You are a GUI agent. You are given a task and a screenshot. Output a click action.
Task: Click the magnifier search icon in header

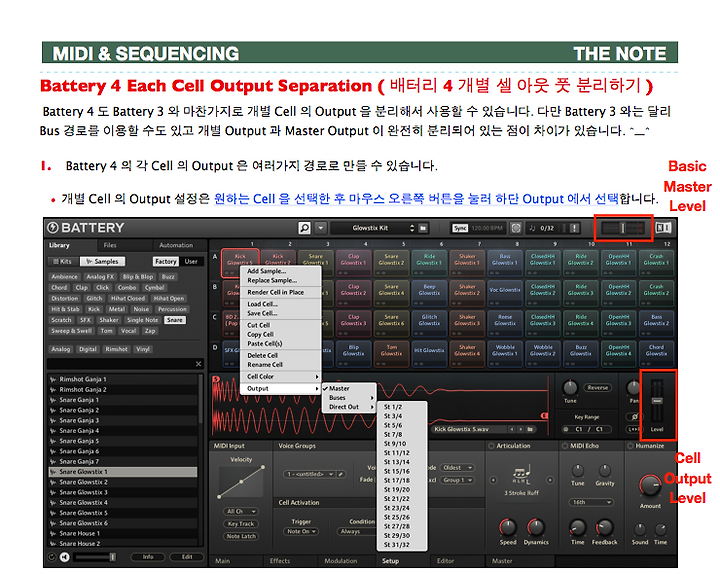304,228
